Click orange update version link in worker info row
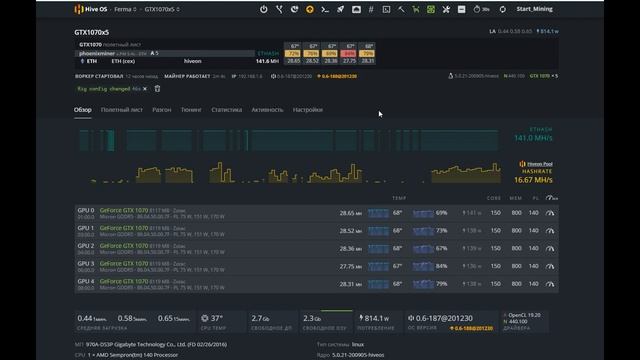 337,76
